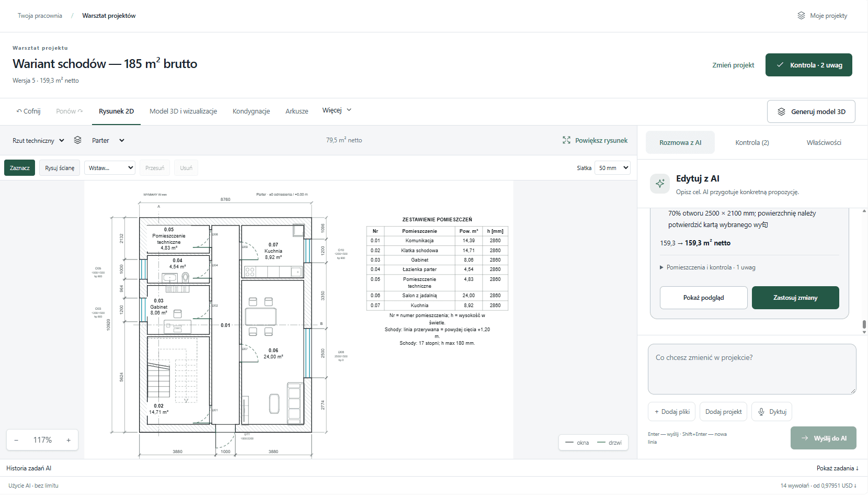Click the microphone icon in Dyktuj
This screenshot has height=496, width=868.
click(761, 412)
